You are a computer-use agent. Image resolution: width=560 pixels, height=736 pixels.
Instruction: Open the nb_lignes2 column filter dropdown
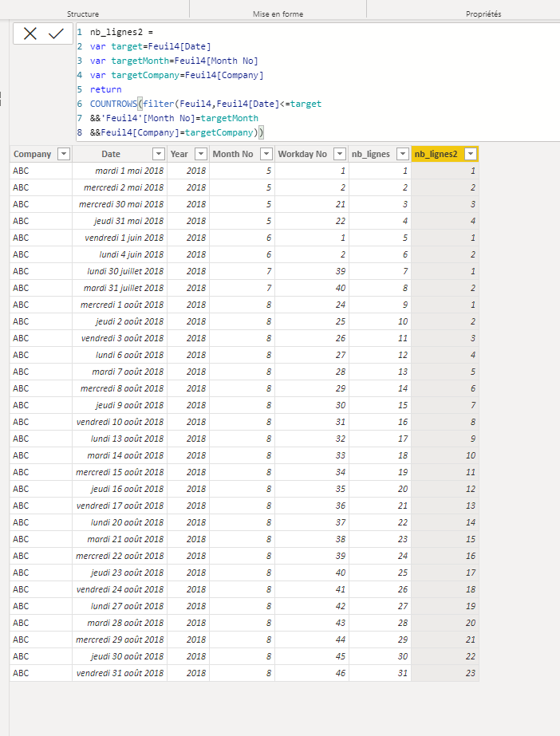471,154
